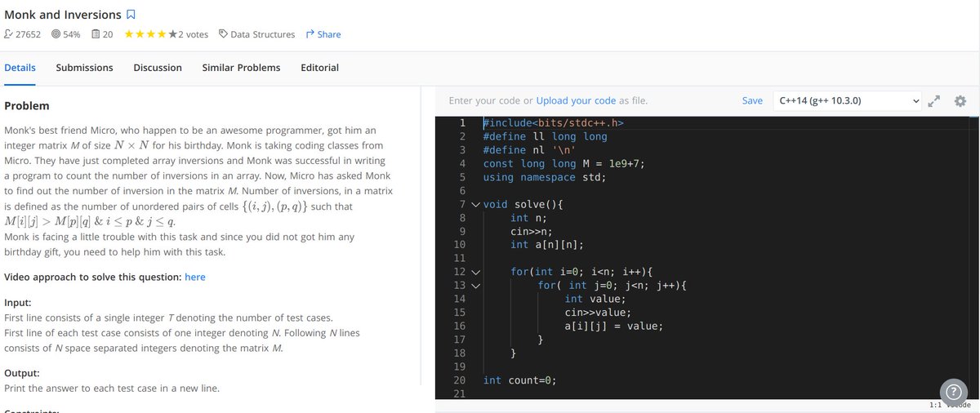Click the Output: heading
This screenshot has width=980, height=413.
tap(22, 373)
